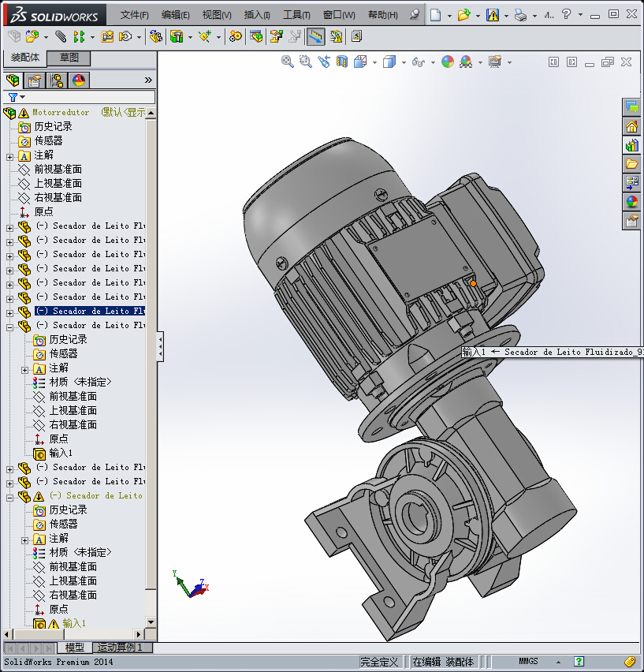
Task: Open the FeatureManager design tree tab
Action: coord(13,80)
